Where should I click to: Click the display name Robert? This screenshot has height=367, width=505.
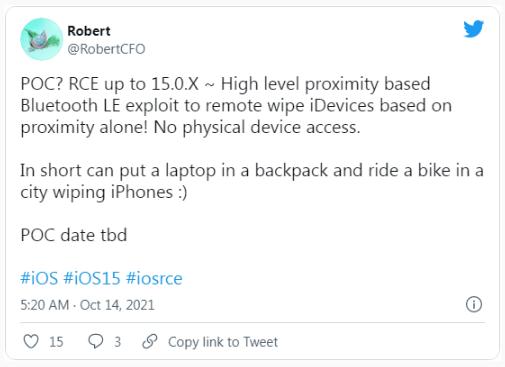(89, 31)
